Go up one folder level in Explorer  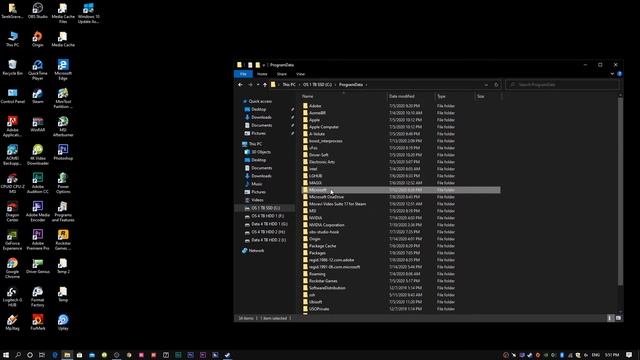pos(265,85)
